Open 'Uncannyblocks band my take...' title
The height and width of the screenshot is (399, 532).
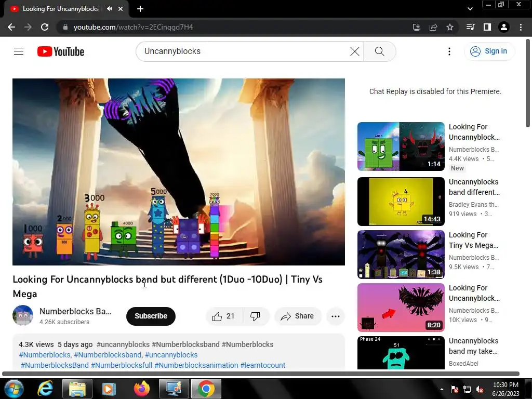coord(473,345)
